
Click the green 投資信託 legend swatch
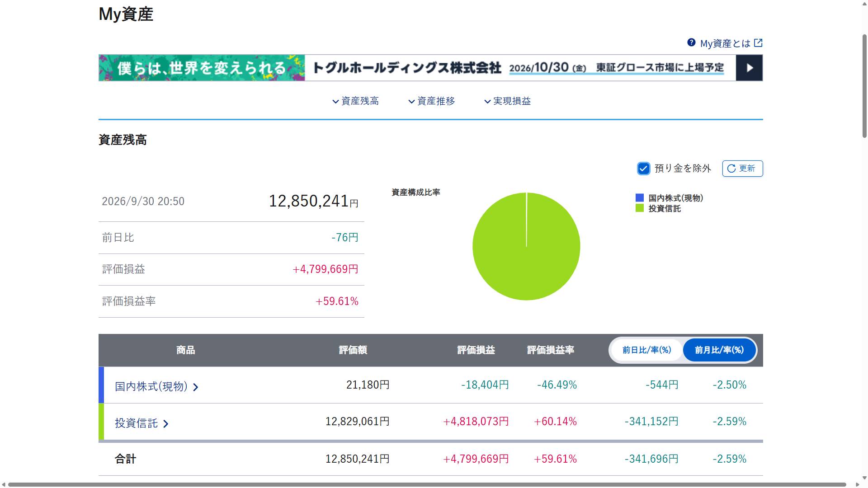pyautogui.click(x=640, y=208)
